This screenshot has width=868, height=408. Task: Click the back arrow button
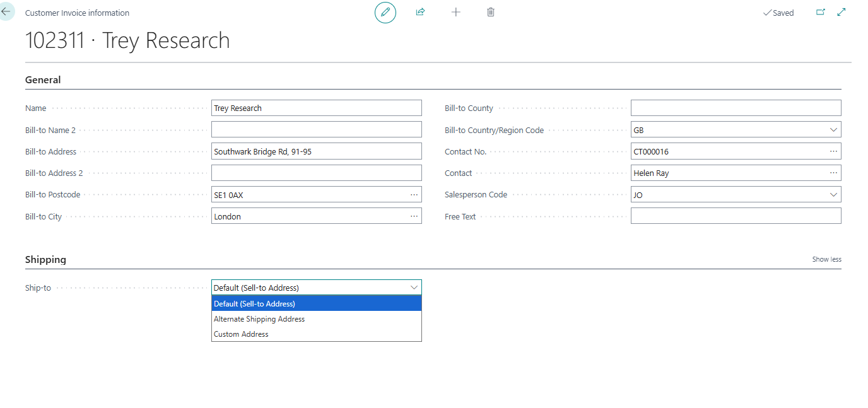pos(6,12)
